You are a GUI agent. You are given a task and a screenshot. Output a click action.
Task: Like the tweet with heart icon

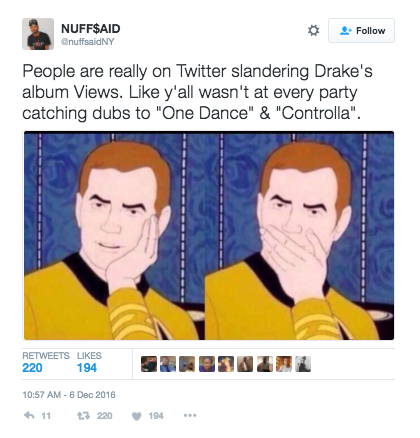tap(137, 416)
